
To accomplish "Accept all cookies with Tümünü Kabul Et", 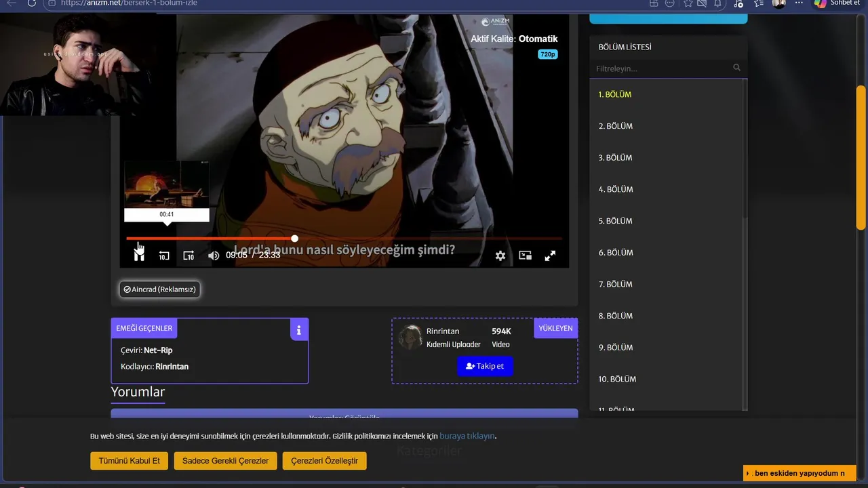I will coord(129,461).
